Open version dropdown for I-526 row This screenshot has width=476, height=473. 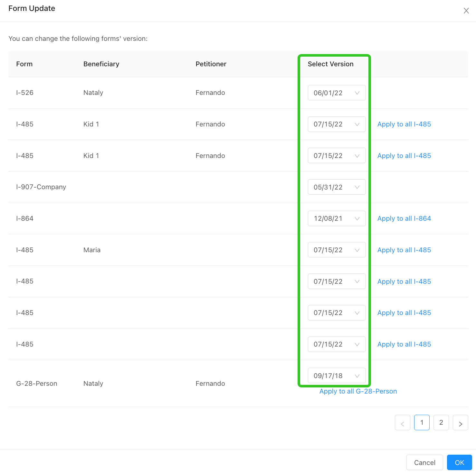click(x=337, y=93)
